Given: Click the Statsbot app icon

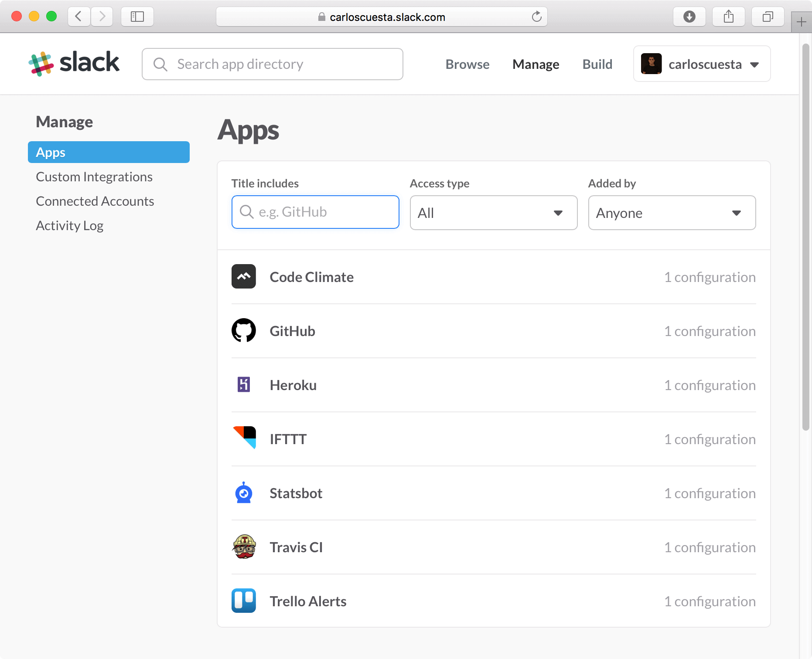Looking at the screenshot, I should (x=244, y=493).
